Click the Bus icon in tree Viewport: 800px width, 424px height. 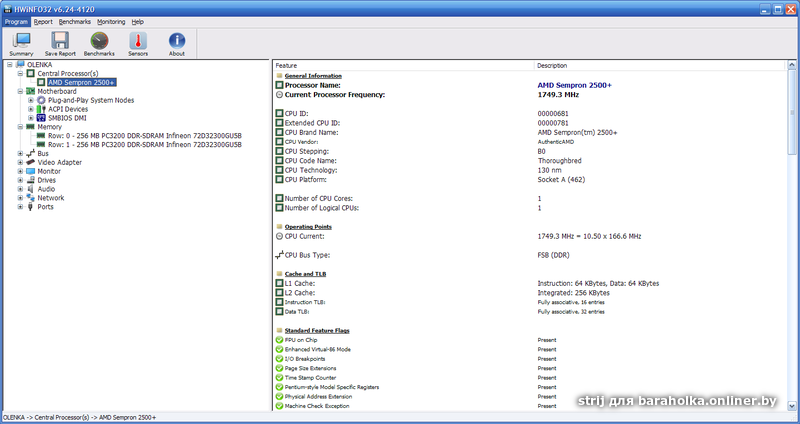(31, 154)
